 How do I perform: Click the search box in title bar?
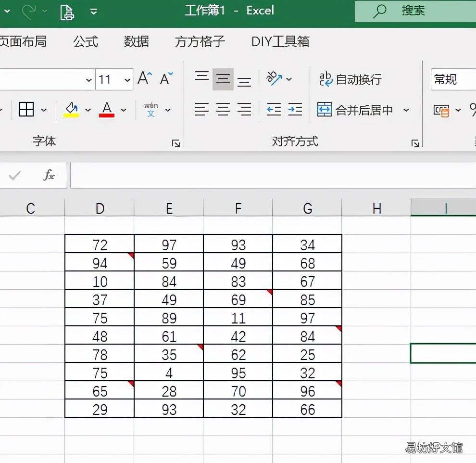415,11
